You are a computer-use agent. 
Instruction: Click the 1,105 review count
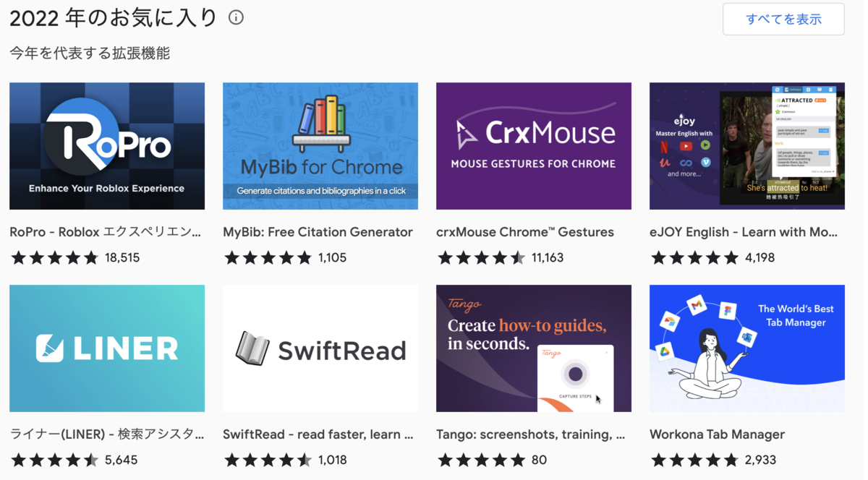(332, 257)
